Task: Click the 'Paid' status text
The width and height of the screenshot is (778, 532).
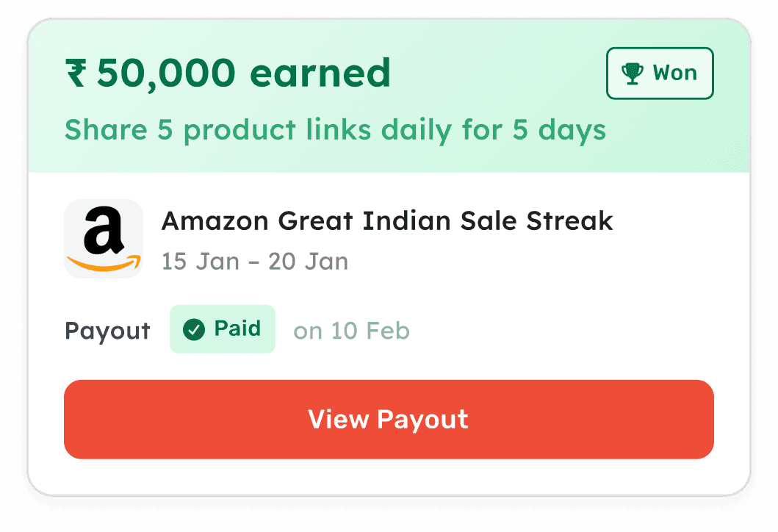Action: (237, 329)
